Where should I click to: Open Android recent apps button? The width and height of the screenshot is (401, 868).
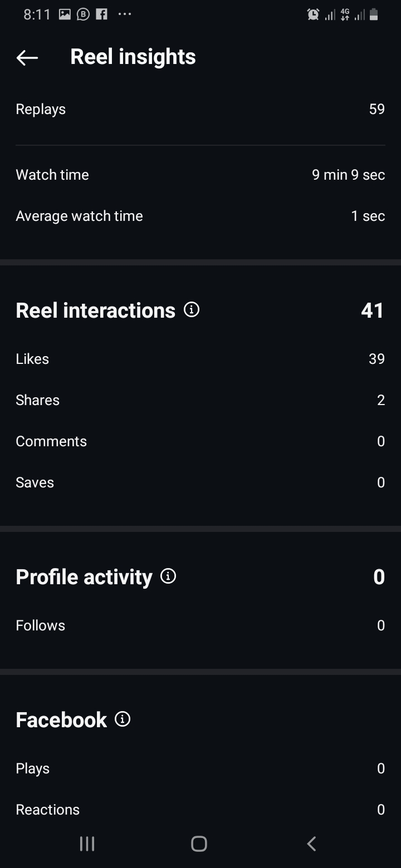pos(87,844)
